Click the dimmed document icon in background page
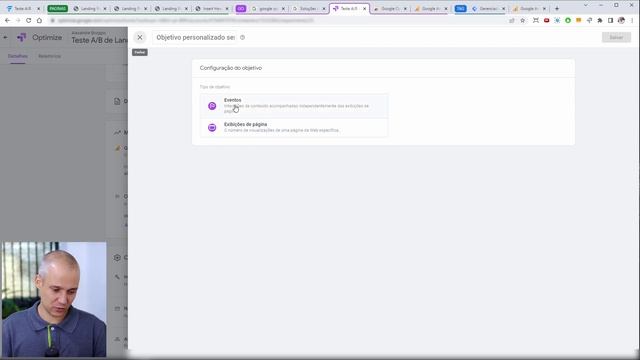 tap(117, 101)
